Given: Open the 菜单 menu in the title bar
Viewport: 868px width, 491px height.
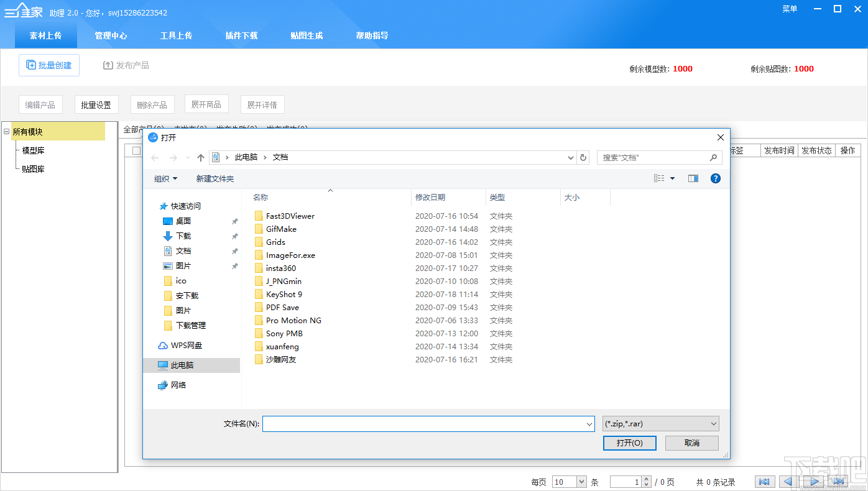Looking at the screenshot, I should click(790, 9).
